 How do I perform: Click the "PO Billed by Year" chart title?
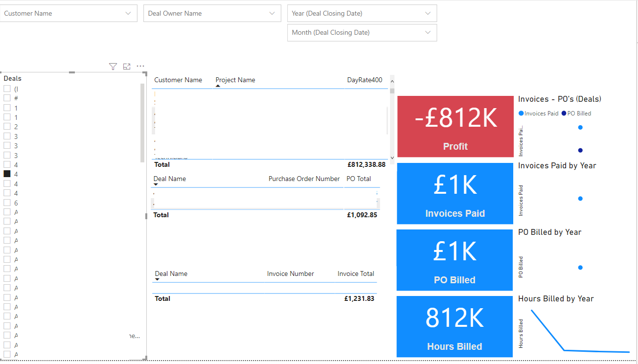550,232
